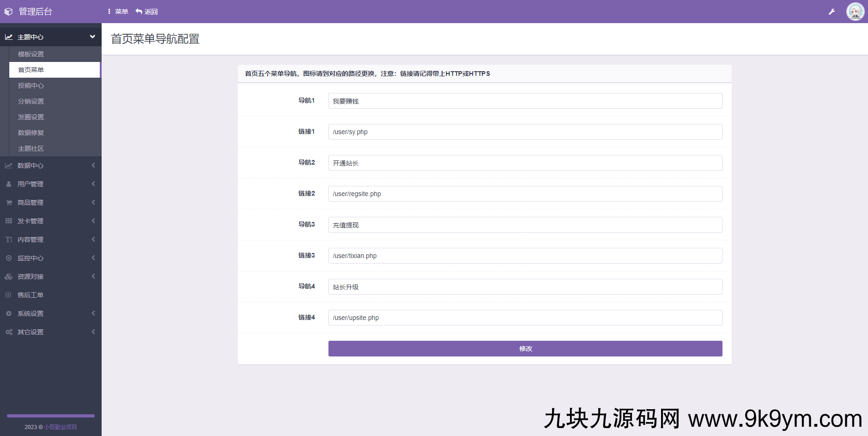Click the 售后工单 ticket icon
868x436 pixels.
coord(9,295)
